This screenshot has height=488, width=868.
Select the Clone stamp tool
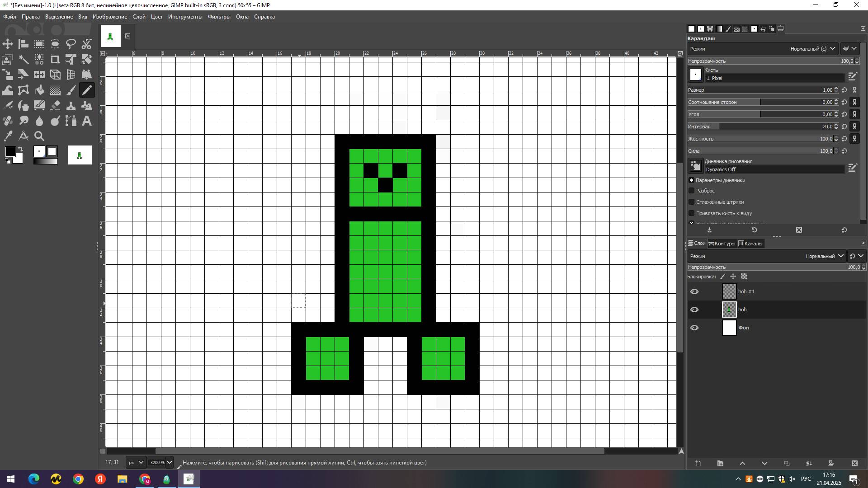pyautogui.click(x=71, y=105)
